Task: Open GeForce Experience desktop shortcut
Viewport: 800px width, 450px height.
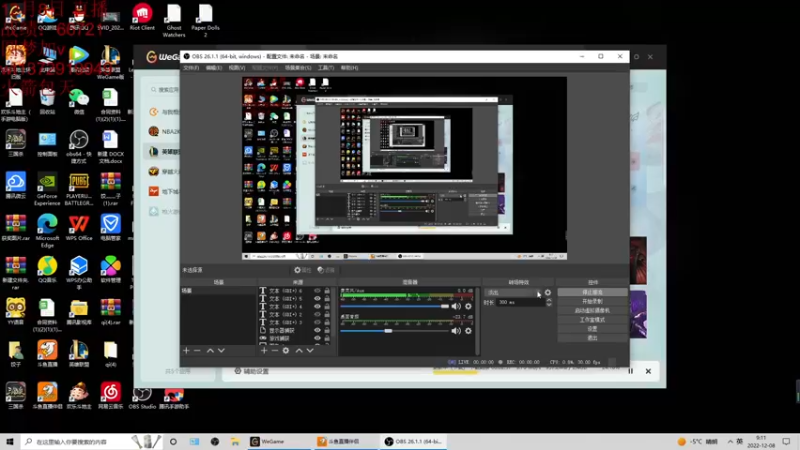Action: tap(47, 189)
